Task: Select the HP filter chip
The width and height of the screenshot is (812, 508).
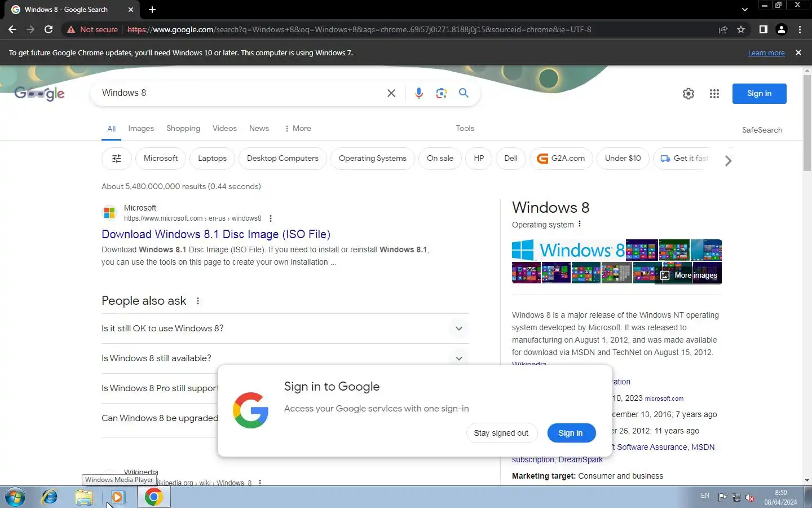Action: coord(479,159)
